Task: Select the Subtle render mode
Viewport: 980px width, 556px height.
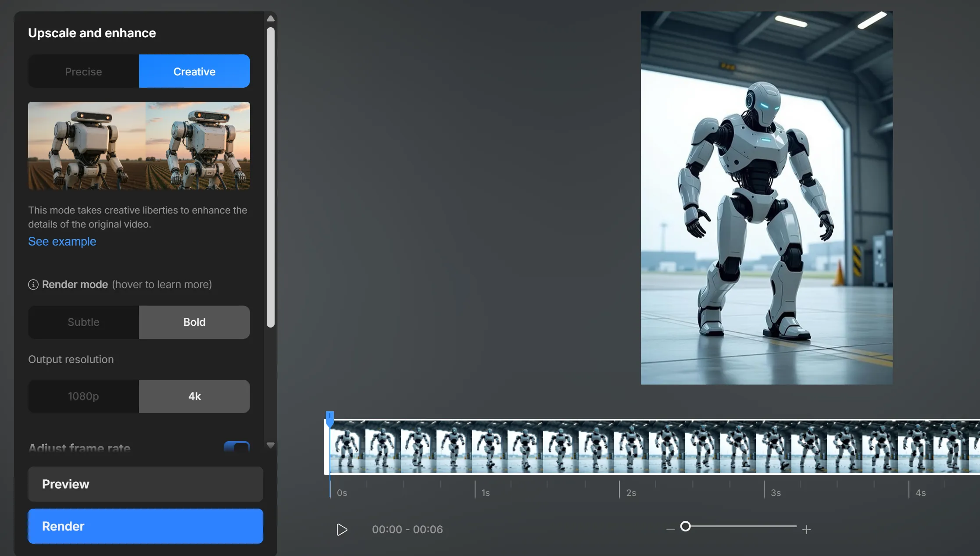Action: [83, 322]
